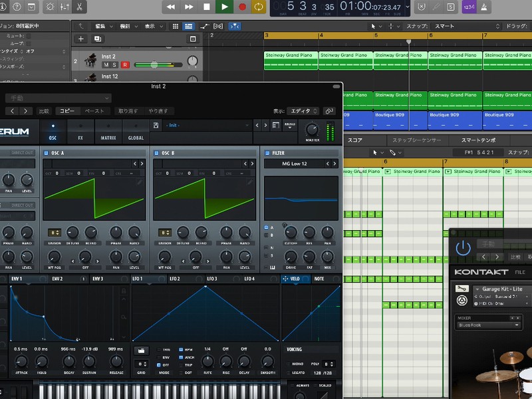
Task: Click the 比較 compare button
Action: [44, 111]
